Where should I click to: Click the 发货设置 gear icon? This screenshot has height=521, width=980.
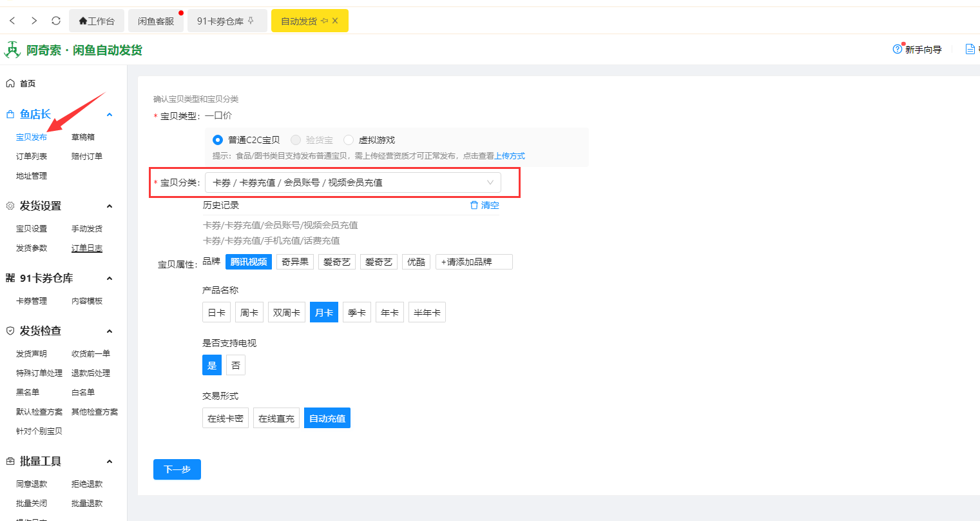point(10,206)
